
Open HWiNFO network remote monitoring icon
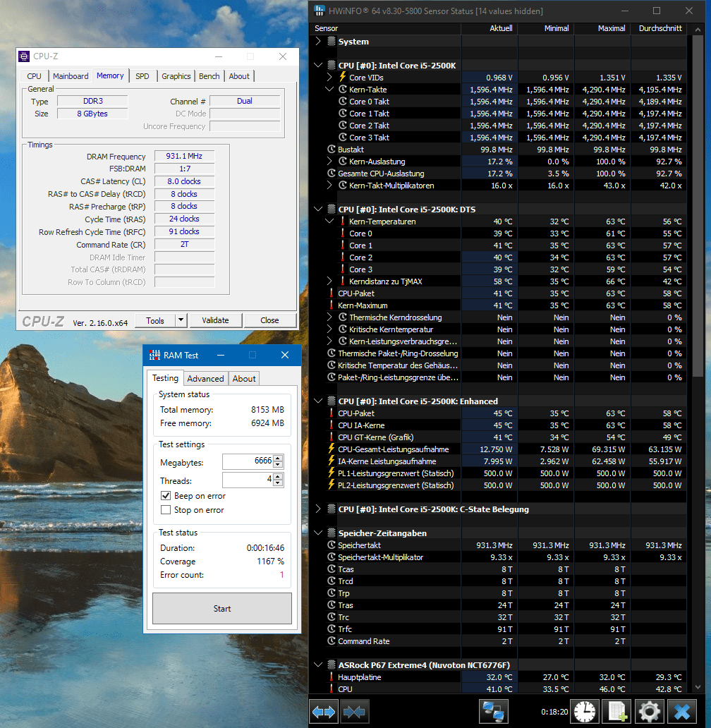493,712
